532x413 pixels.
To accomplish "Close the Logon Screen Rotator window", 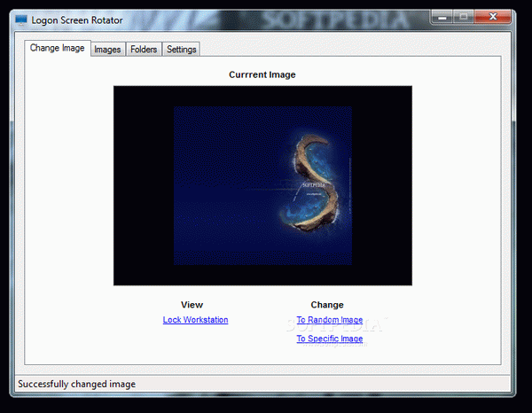I will click(493, 17).
